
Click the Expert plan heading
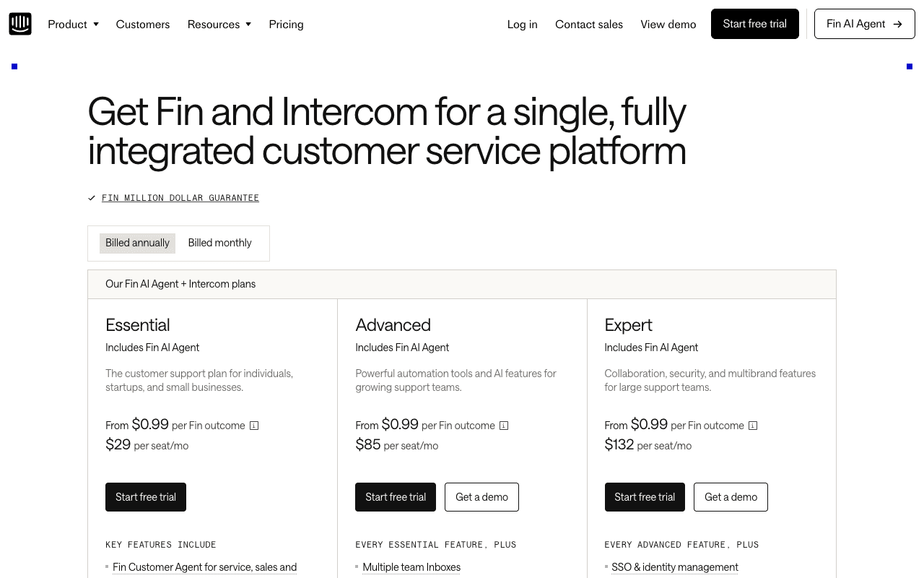click(628, 325)
